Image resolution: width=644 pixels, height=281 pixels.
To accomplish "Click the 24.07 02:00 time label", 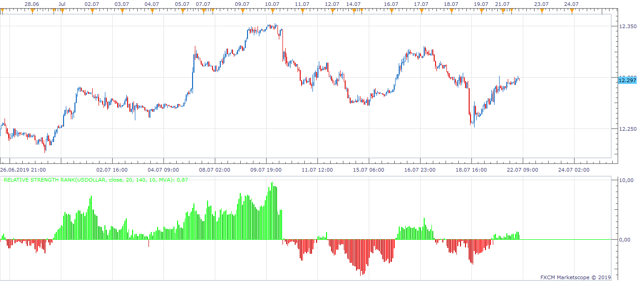I will pyautogui.click(x=574, y=170).
